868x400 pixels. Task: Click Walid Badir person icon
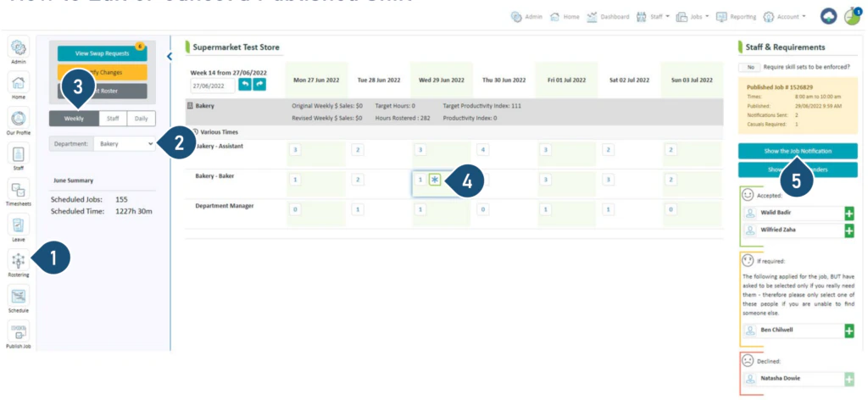point(750,214)
